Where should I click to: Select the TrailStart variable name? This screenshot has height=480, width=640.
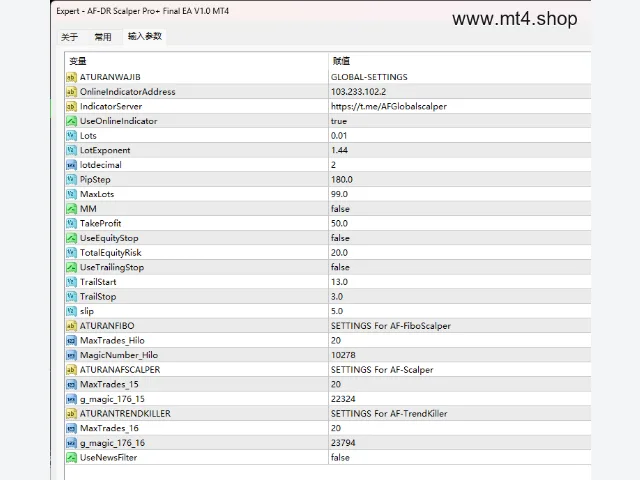[x=98, y=282]
